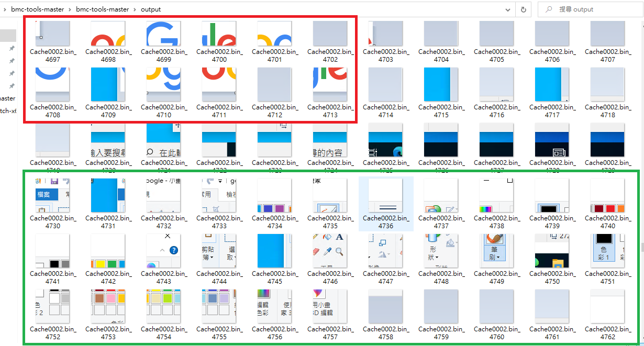This screenshot has height=346, width=644.
Task: Select file Cache0002.bin_4756 thumbnail
Action: 275,306
